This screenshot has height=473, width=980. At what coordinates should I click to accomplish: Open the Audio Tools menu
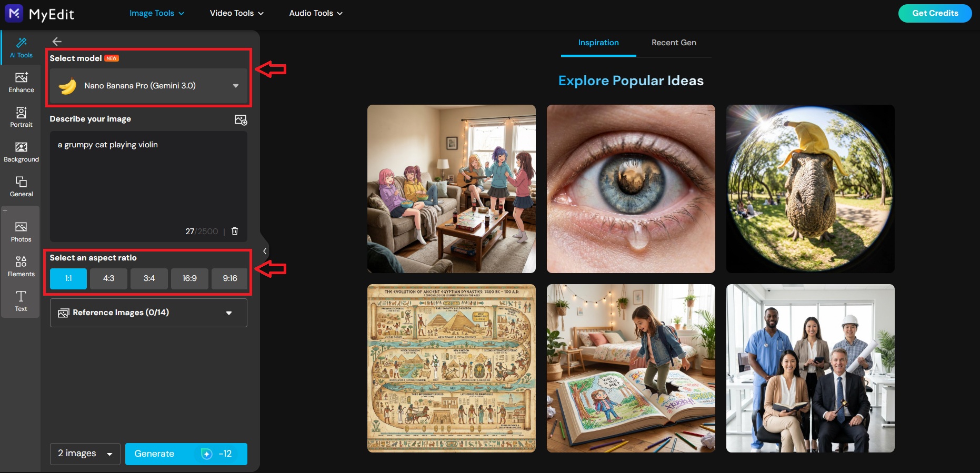point(316,13)
